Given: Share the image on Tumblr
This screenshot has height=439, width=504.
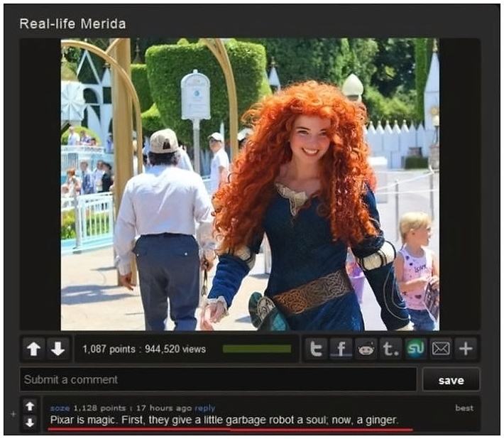Looking at the screenshot, I should pos(391,349).
